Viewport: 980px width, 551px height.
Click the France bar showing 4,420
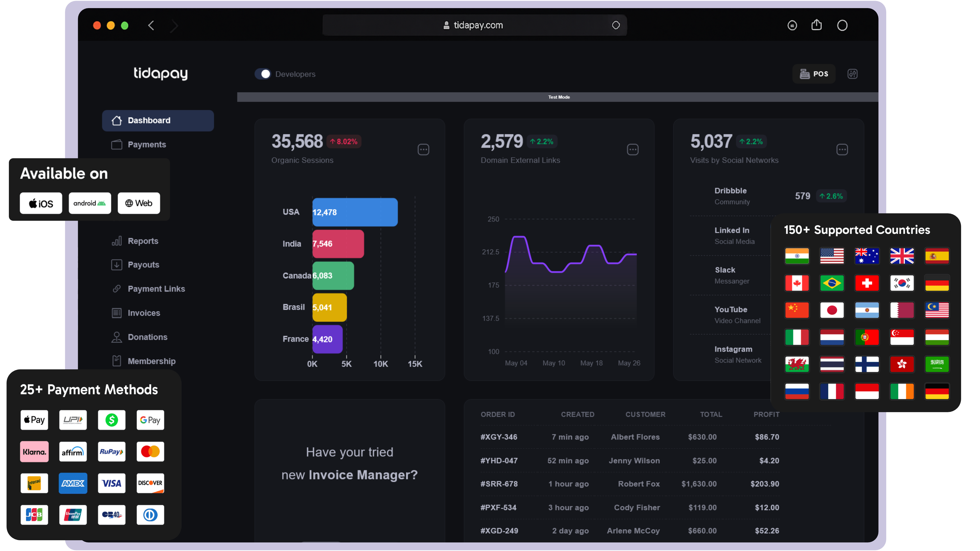tap(327, 339)
